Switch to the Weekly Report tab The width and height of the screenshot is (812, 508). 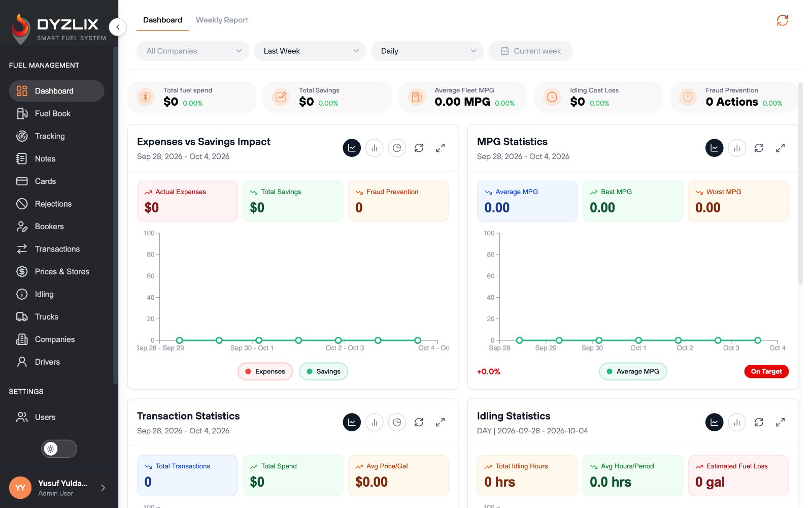(x=222, y=20)
